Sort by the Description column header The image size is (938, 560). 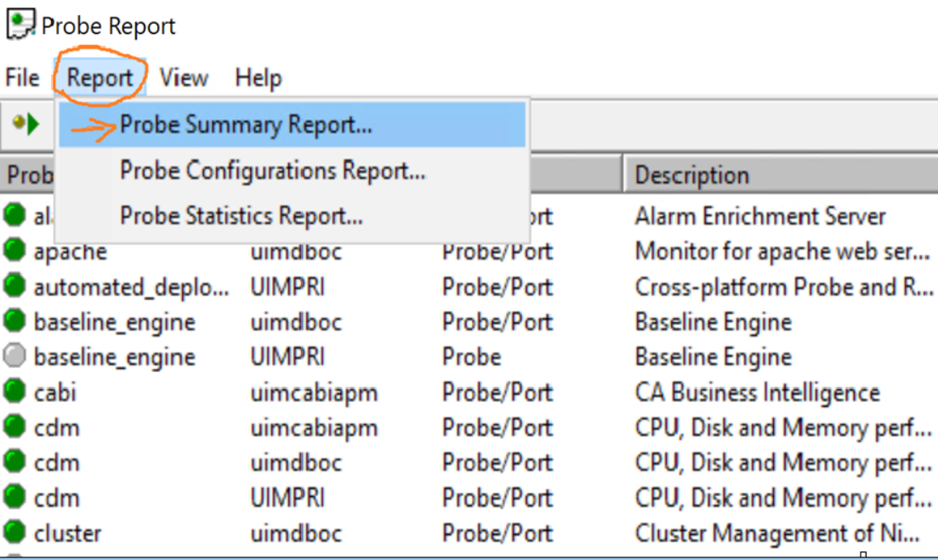(x=692, y=175)
